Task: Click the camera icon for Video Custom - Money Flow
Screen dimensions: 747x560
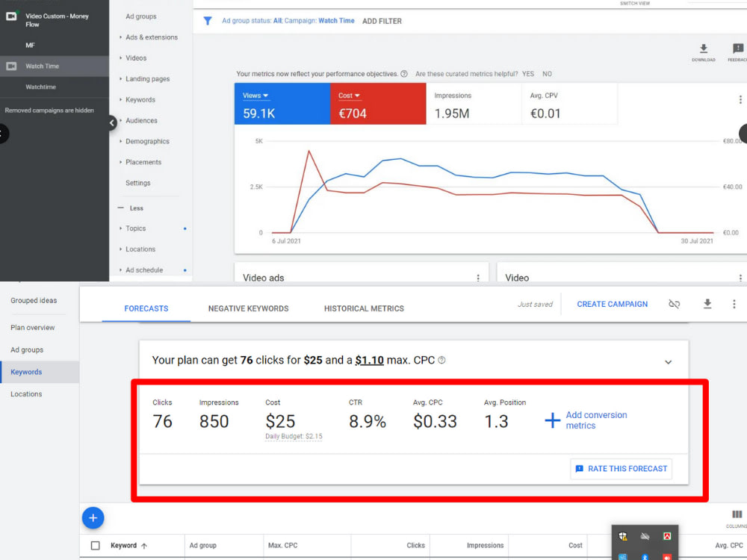Action: (x=11, y=16)
